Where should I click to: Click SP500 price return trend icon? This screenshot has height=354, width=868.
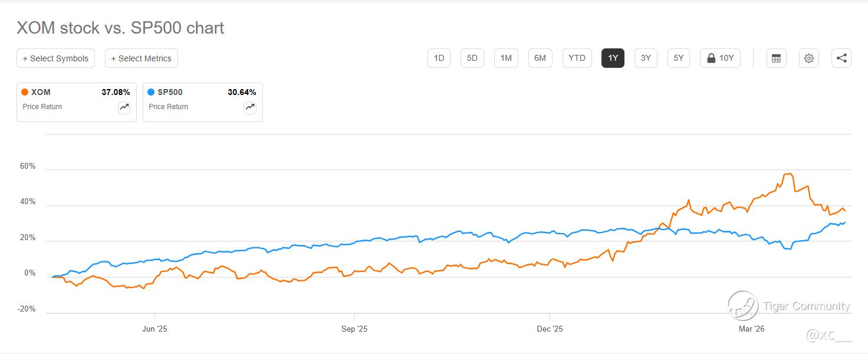250,107
